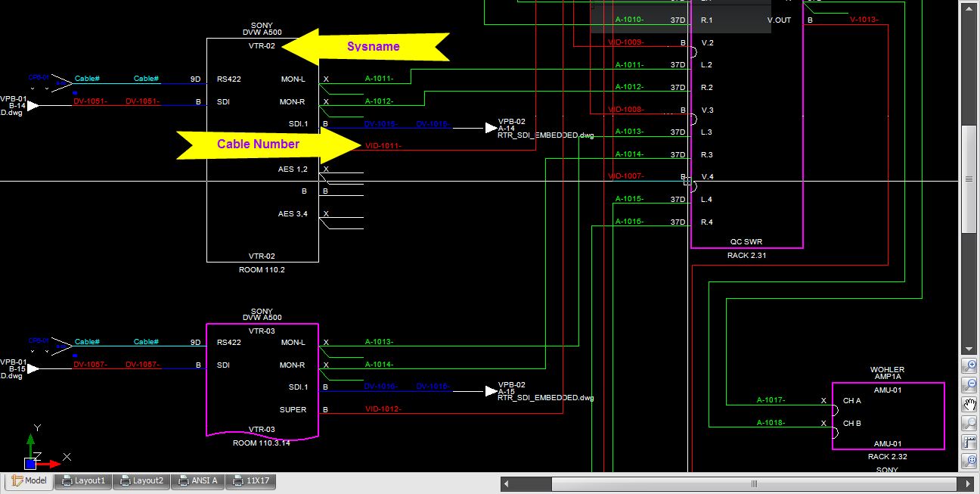Click the A-1015- cable label by L.4
The image size is (980, 494).
click(x=629, y=199)
